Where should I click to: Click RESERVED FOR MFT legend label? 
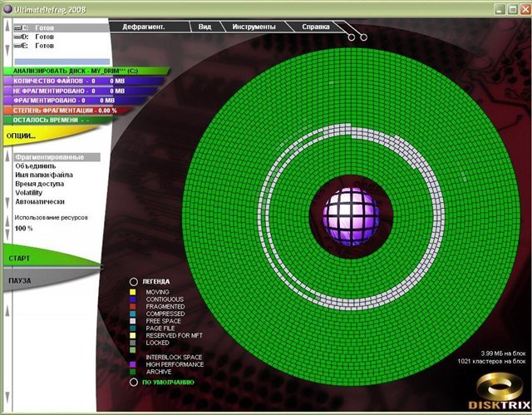coord(174,336)
